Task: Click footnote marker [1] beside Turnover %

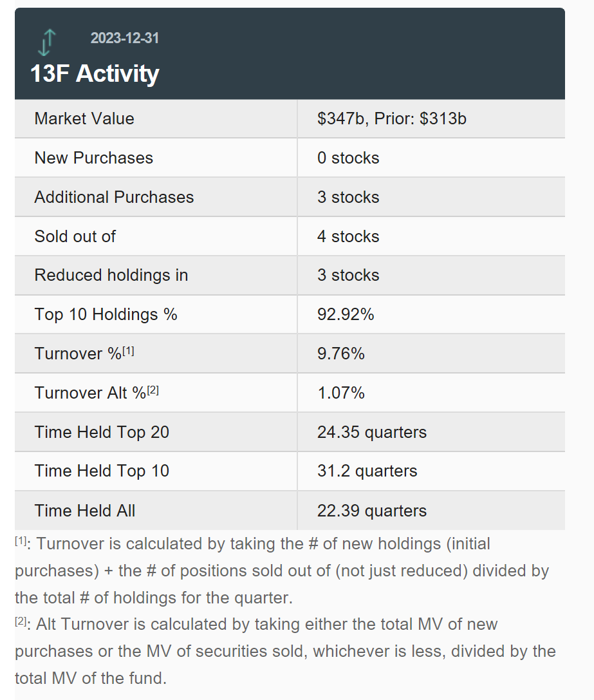Action: click(x=128, y=351)
